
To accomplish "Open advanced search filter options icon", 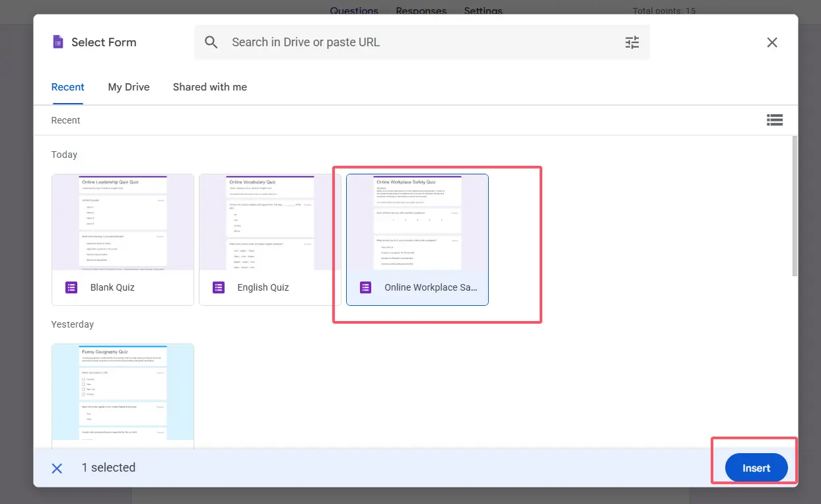I will 632,42.
